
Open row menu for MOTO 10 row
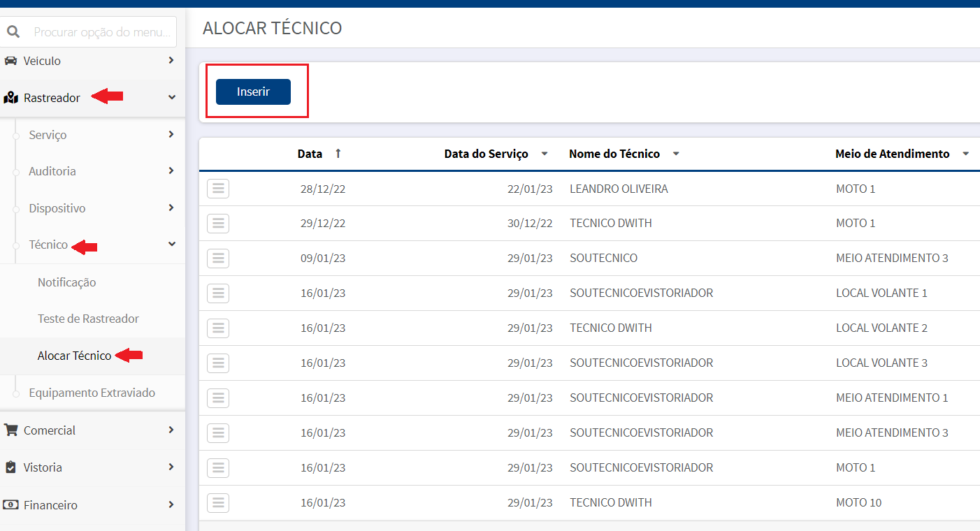218,503
